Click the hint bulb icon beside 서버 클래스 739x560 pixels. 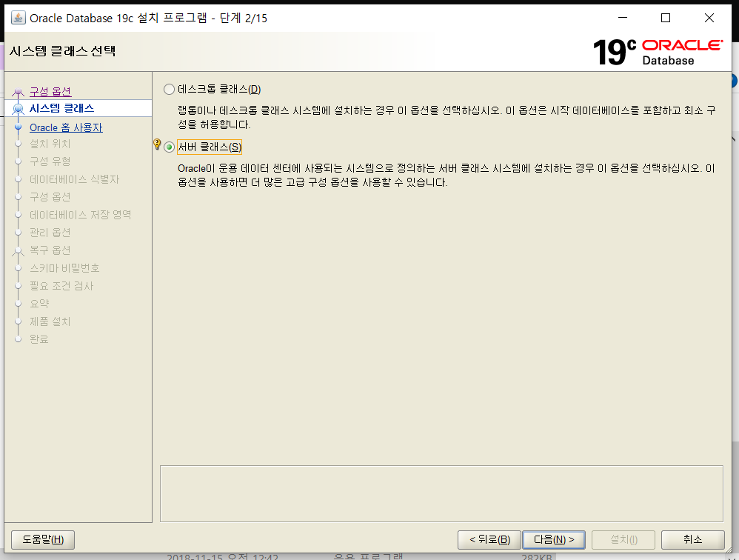156,143
